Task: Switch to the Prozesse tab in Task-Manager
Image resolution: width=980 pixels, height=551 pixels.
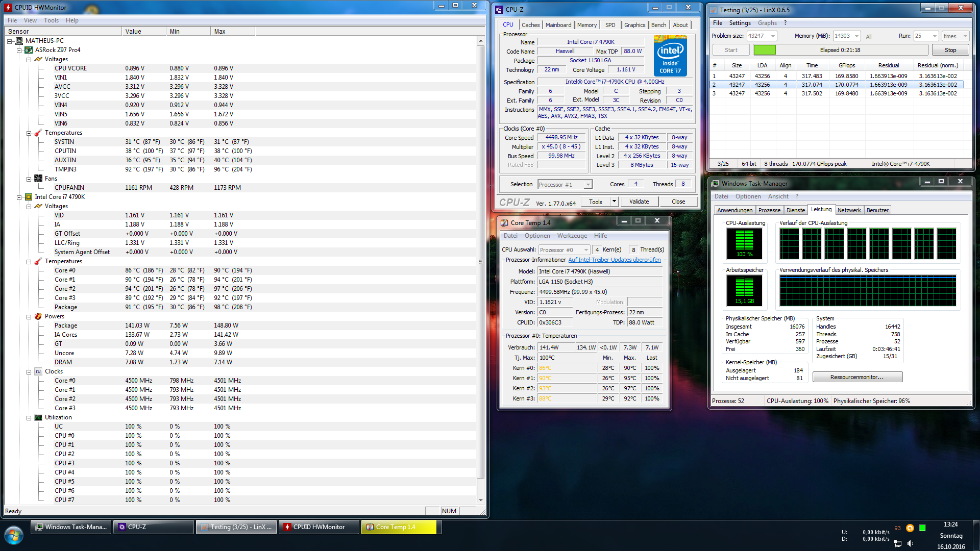Action: [x=769, y=210]
